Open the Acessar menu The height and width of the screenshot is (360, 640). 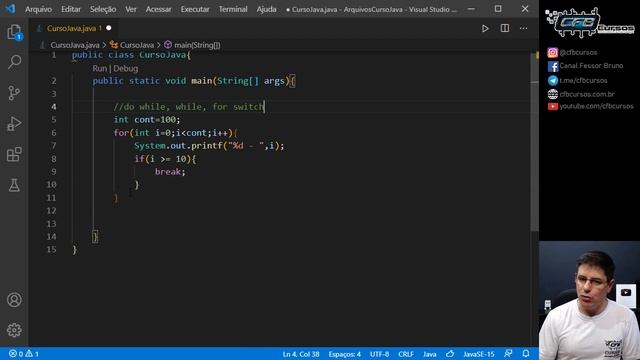[x=158, y=9]
